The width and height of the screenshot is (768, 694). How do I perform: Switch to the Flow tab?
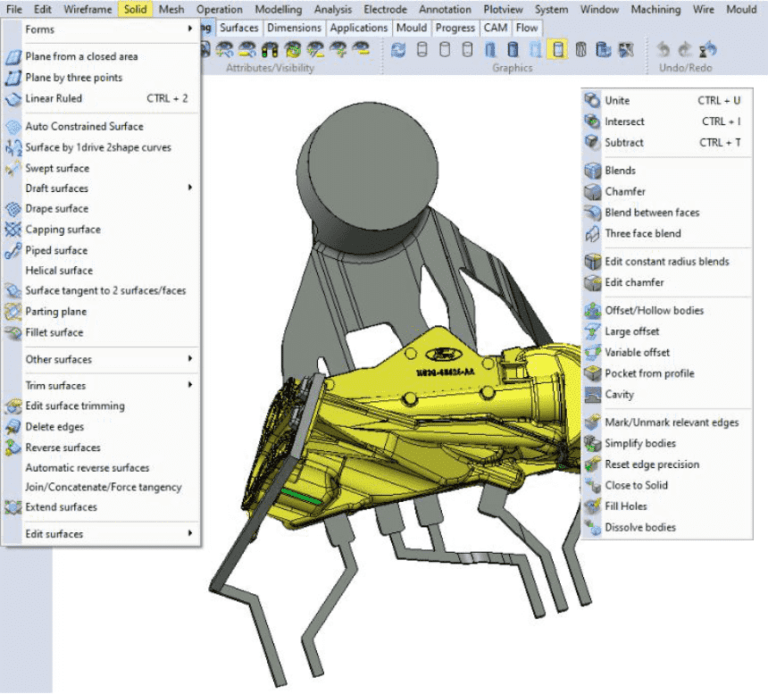(x=527, y=28)
